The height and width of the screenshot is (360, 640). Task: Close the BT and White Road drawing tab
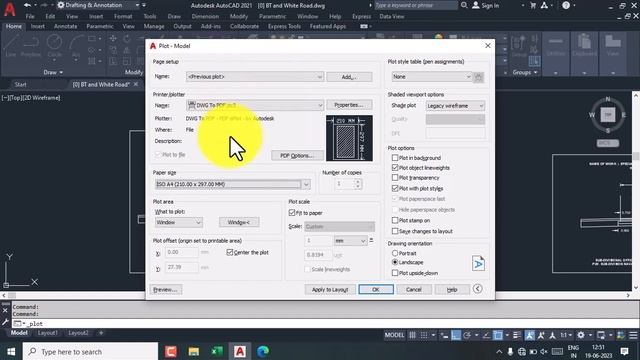point(136,84)
